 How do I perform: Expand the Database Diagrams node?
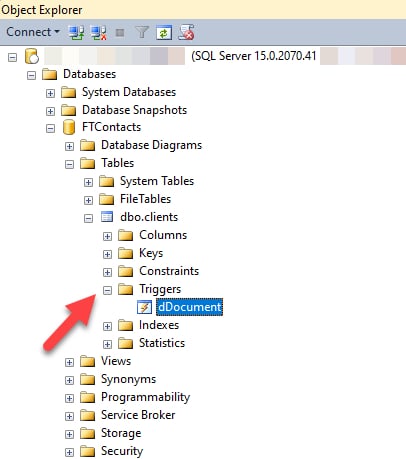[x=69, y=146]
